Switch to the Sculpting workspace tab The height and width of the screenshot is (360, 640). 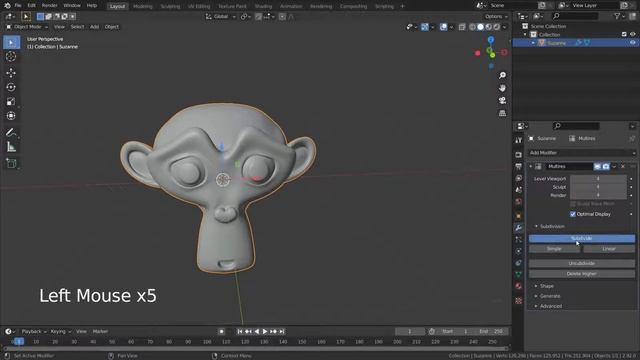[x=170, y=6]
